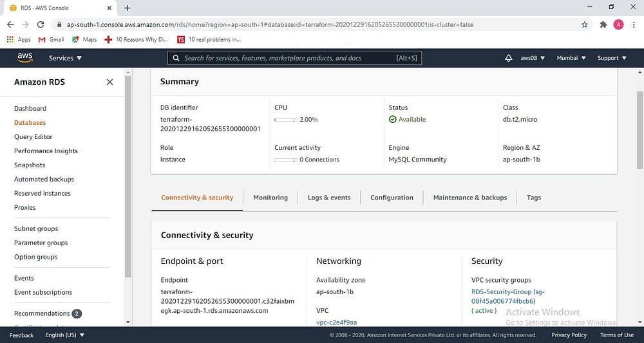Open the aws08 account dropdown
This screenshot has height=343, width=644.
[533, 59]
